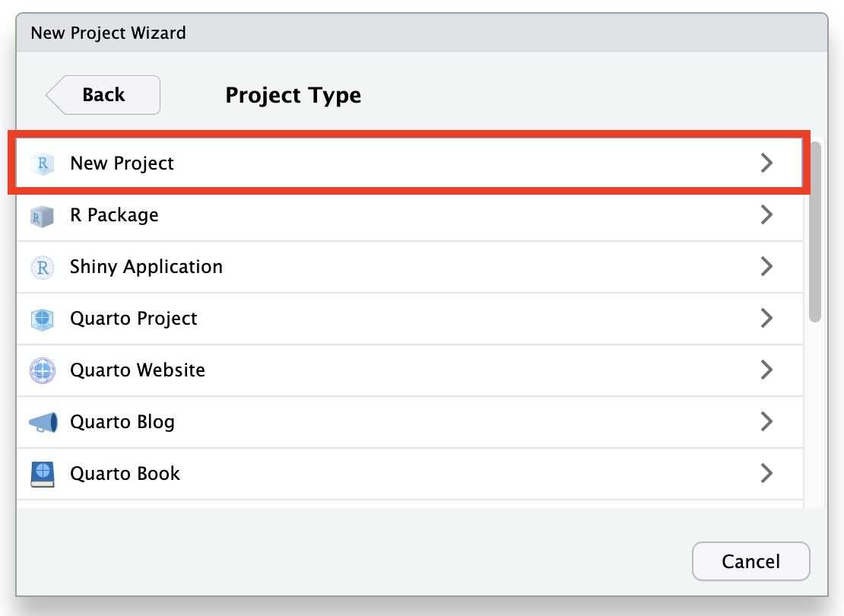
Task: Go Back to the previous wizard step
Action: tap(103, 95)
